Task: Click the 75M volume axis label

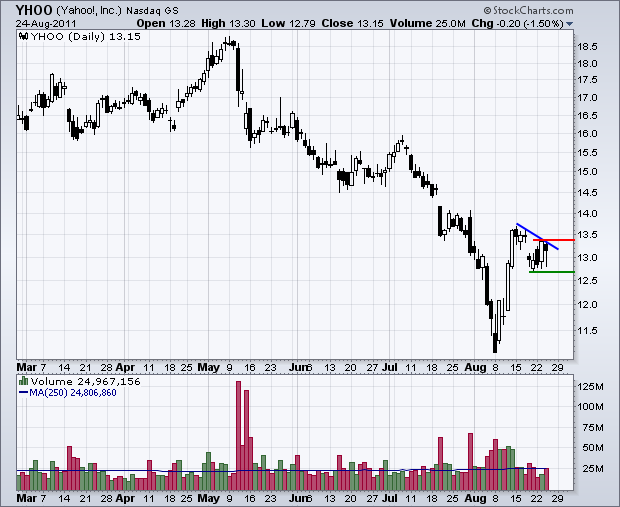Action: 593,428
